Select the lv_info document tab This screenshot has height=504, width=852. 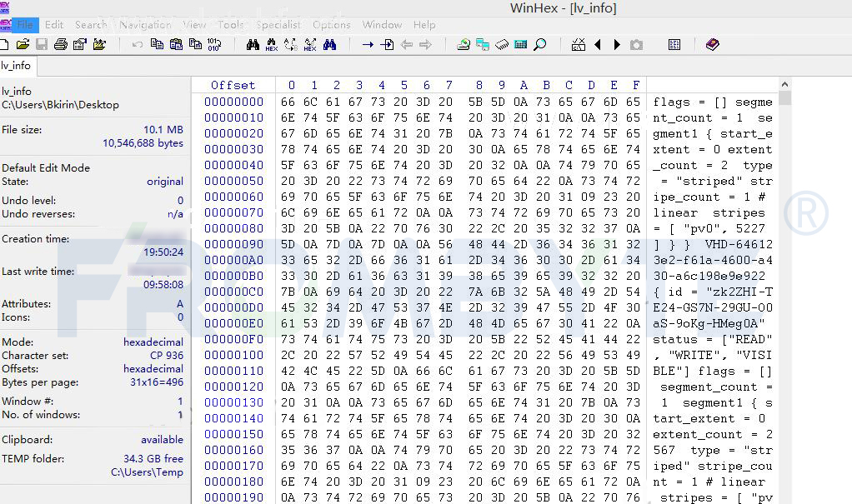click(x=17, y=66)
